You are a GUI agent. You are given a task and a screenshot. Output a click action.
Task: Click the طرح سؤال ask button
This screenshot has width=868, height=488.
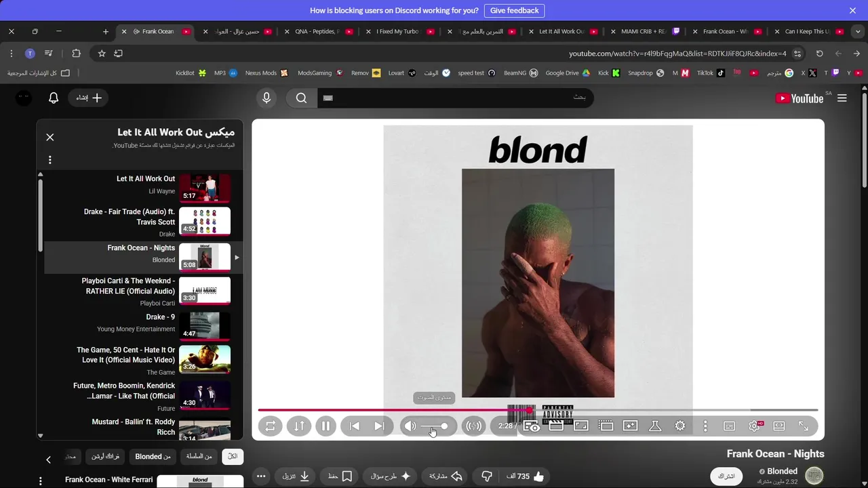coord(391,476)
